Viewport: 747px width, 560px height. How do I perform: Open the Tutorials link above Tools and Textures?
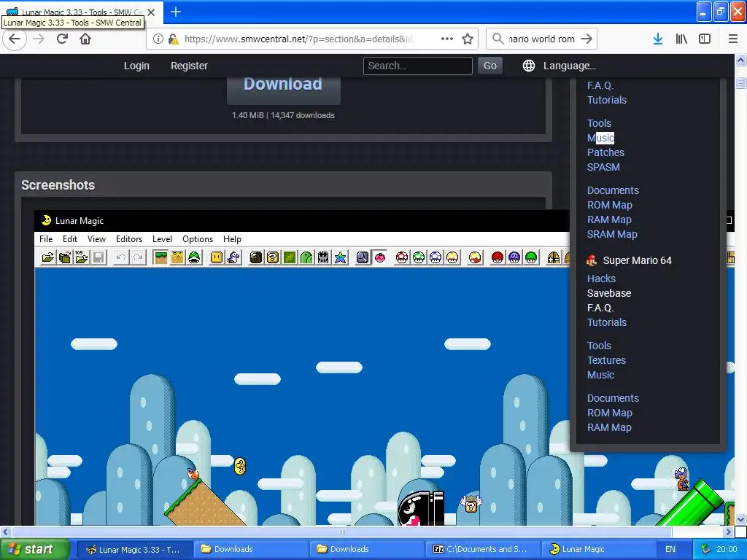[x=606, y=322]
